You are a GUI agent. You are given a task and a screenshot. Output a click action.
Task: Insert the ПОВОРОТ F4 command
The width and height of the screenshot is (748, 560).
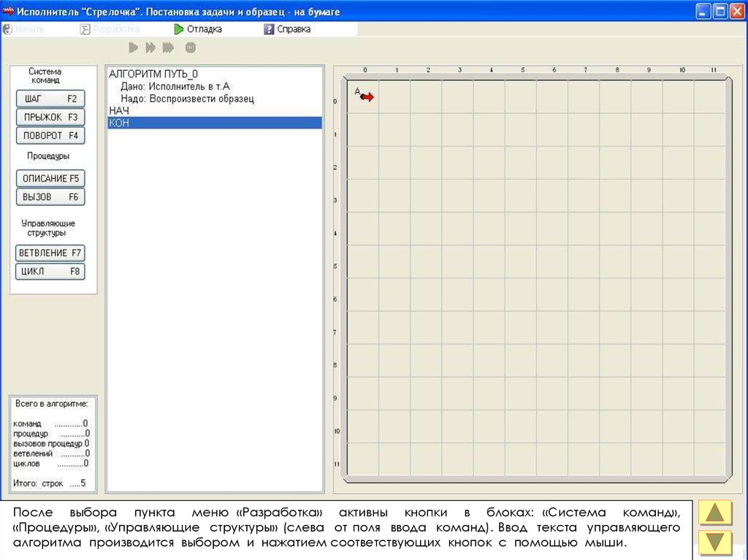click(x=50, y=135)
